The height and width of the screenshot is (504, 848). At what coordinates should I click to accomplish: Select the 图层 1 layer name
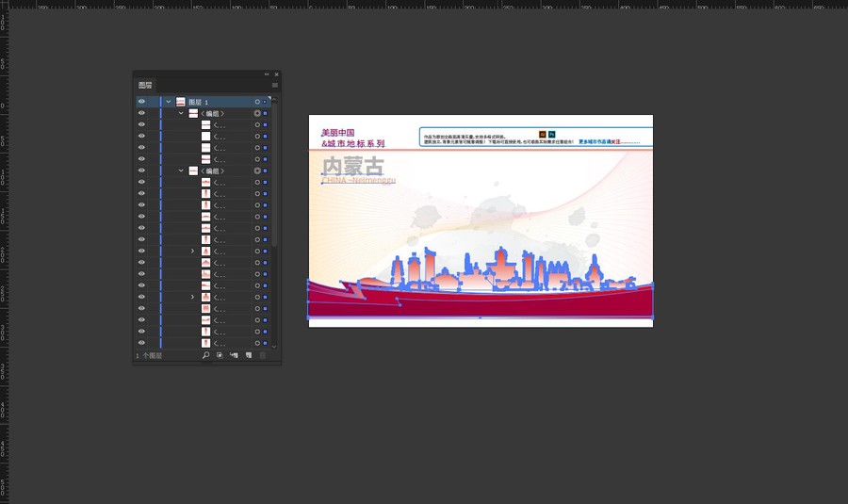click(198, 102)
